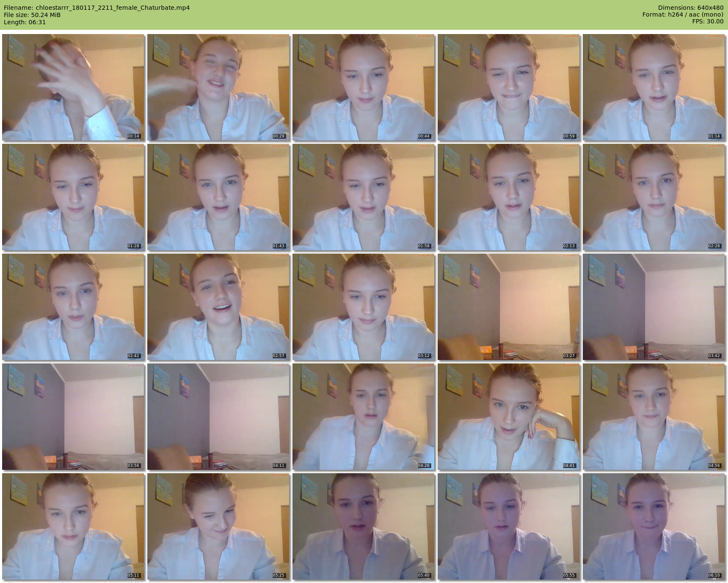Click the 'Length: 06:31' text
The height and width of the screenshot is (583, 728).
pos(25,22)
